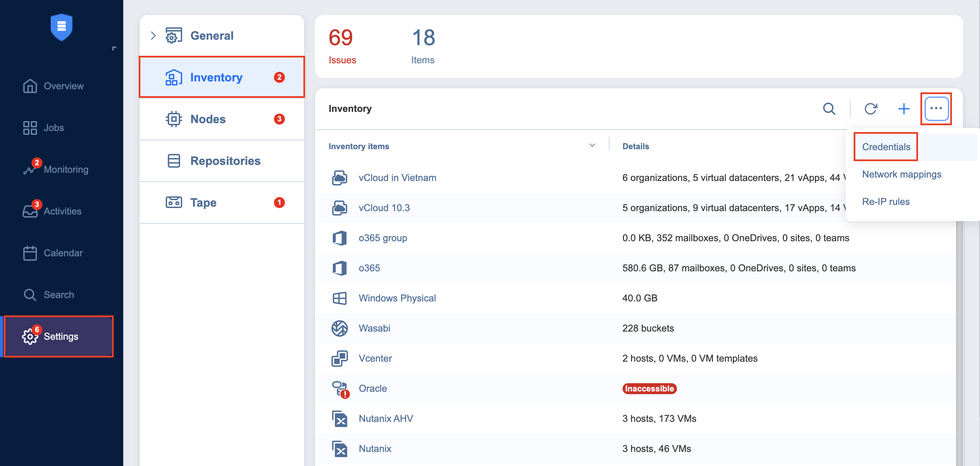Open the vCloud in Vietnam inventory link
The height and width of the screenshot is (466, 980).
(x=397, y=178)
